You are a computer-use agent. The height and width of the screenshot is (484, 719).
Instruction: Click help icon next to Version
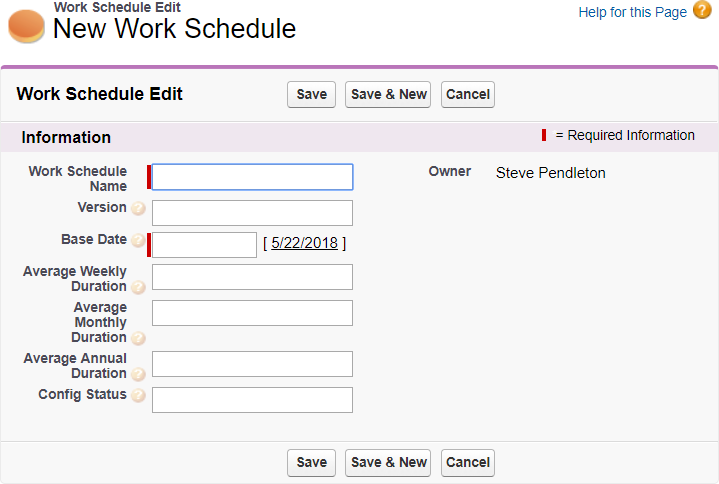(138, 209)
